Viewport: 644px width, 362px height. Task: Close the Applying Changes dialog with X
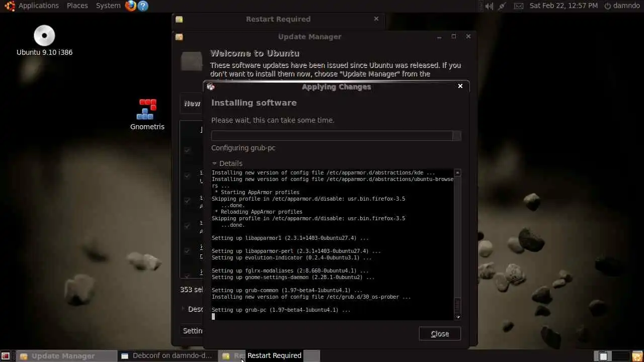click(460, 86)
